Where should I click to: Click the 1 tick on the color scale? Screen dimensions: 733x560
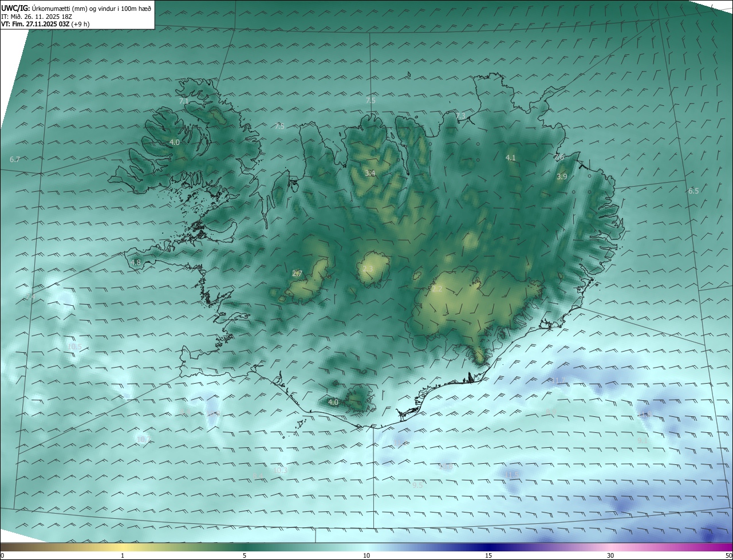click(x=123, y=555)
